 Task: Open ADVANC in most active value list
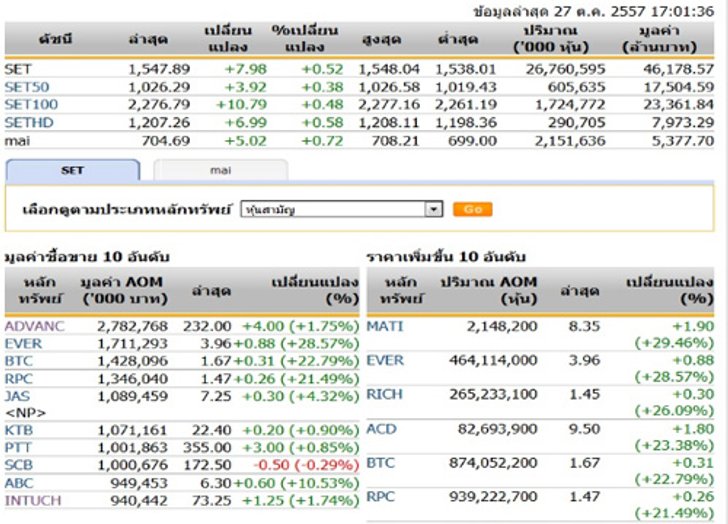pyautogui.click(x=34, y=326)
